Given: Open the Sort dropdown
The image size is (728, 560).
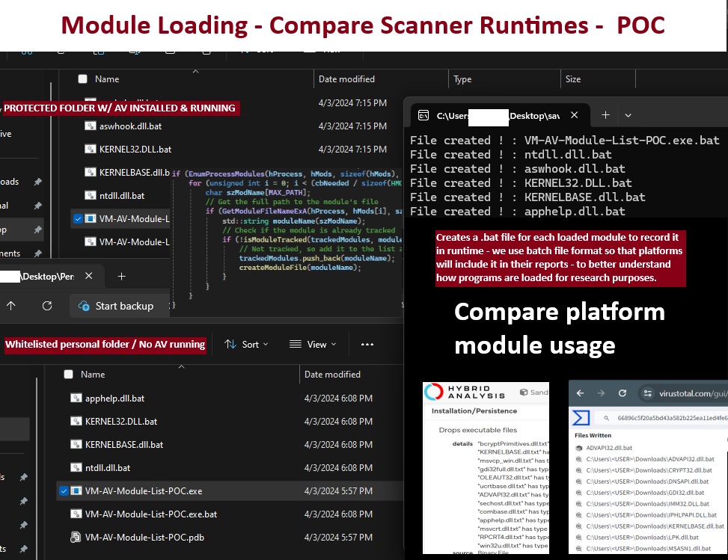Looking at the screenshot, I should tap(246, 344).
